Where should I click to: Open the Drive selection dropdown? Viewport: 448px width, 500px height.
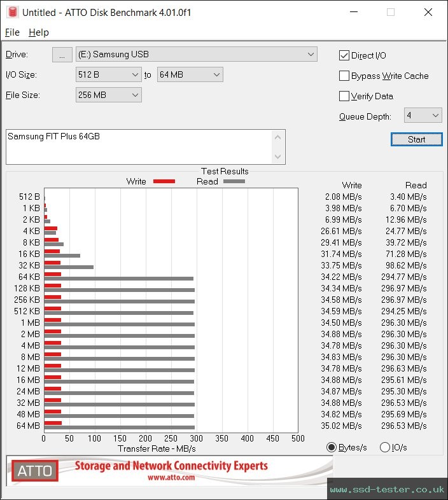tap(196, 54)
